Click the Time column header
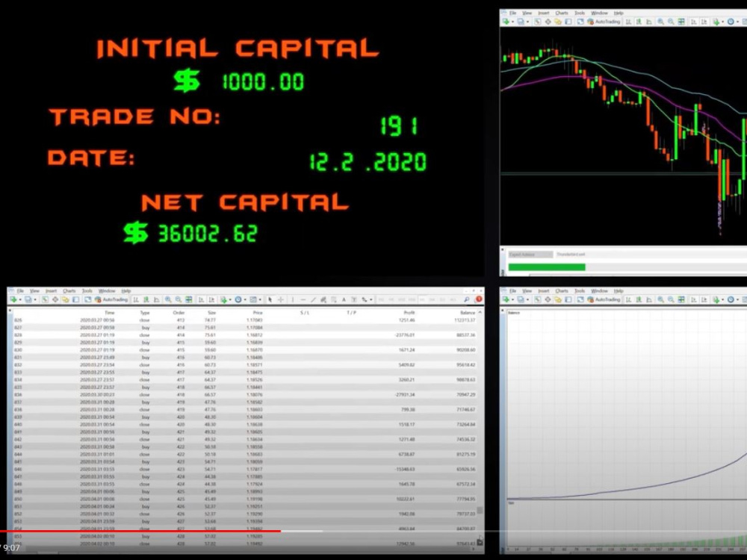This screenshot has width=747, height=560. 110,312
